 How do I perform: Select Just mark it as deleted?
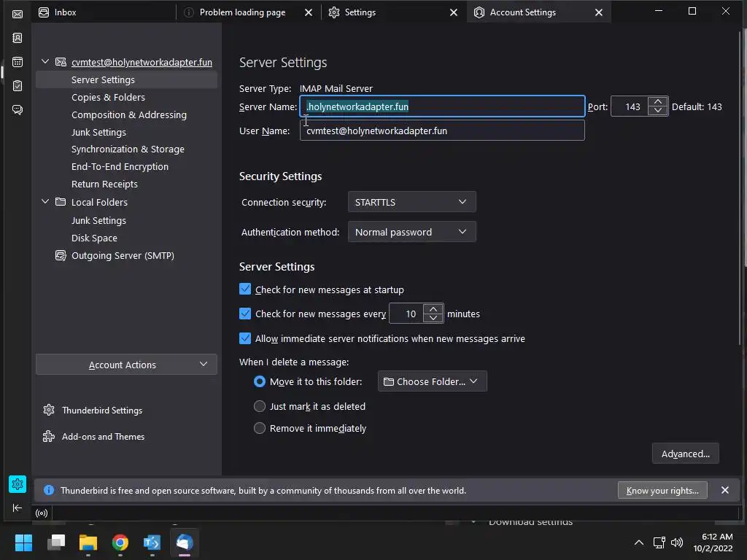click(x=260, y=406)
